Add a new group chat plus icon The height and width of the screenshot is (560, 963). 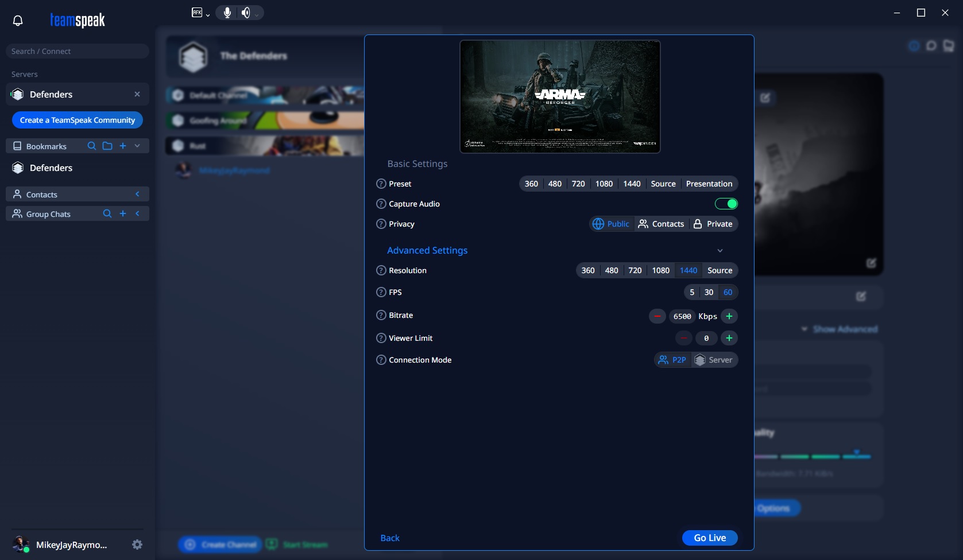[123, 213]
